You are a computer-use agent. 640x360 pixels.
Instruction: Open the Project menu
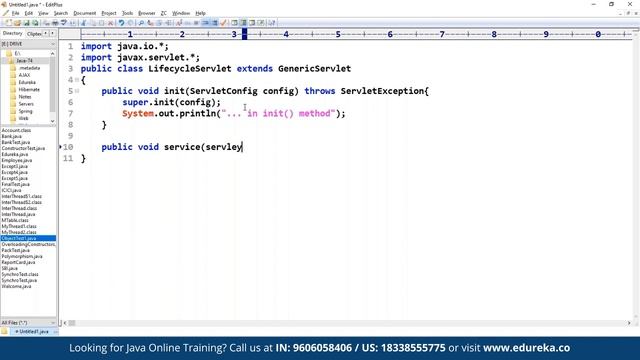109,13
